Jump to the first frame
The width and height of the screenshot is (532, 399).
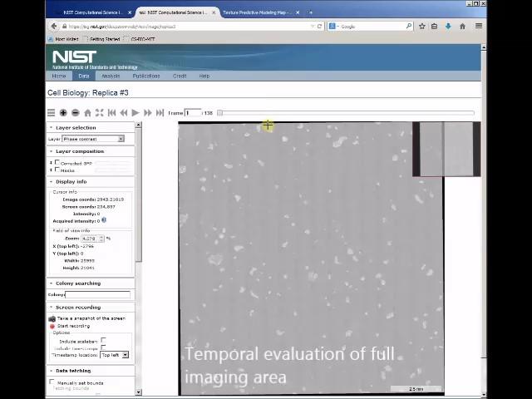pyautogui.click(x=111, y=113)
